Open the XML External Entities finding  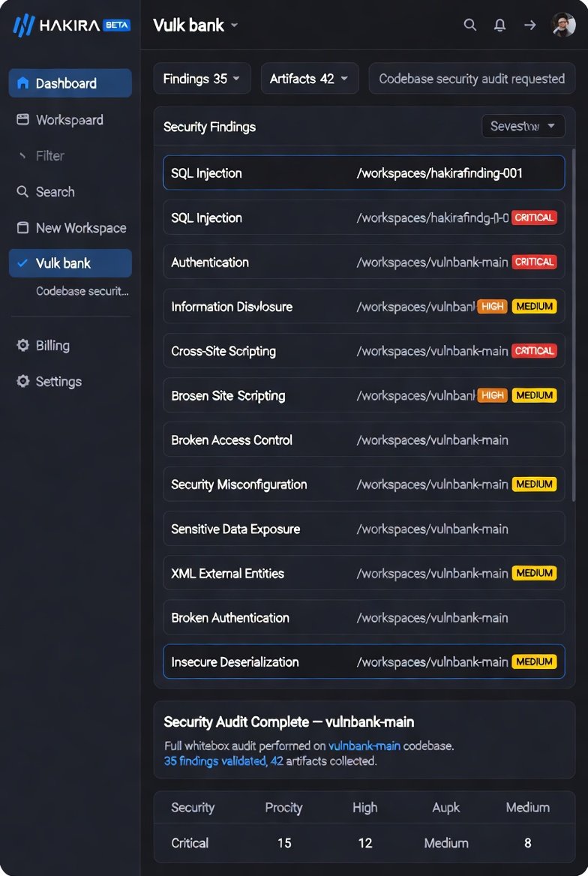click(364, 573)
